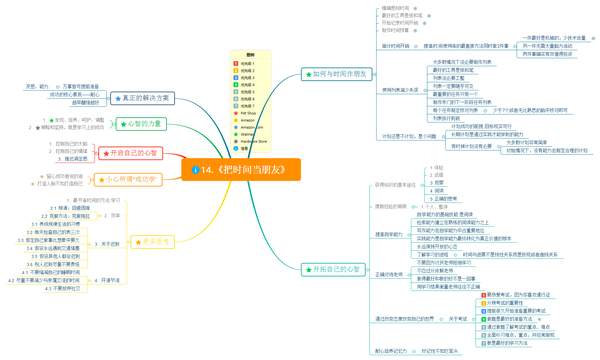Image resolution: width=600 pixels, height=360 pixels.
Task: Click the orange priority 2 marker in legend
Action: [x=236, y=70]
